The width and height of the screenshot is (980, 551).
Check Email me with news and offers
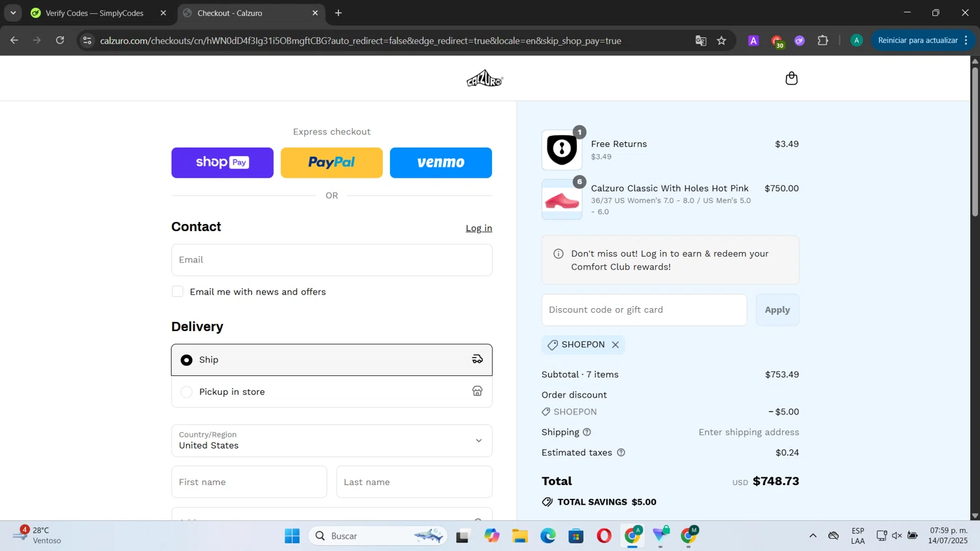click(178, 292)
